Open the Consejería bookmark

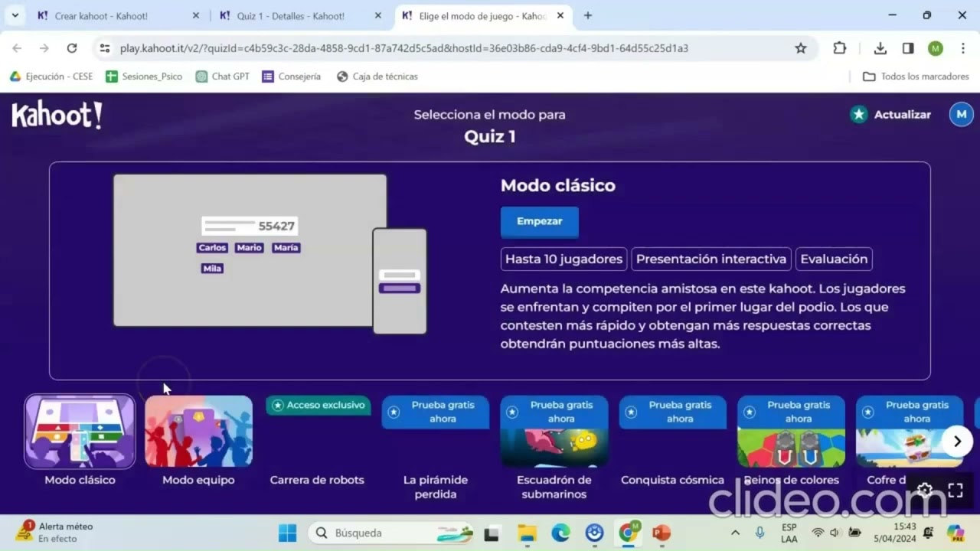(292, 77)
